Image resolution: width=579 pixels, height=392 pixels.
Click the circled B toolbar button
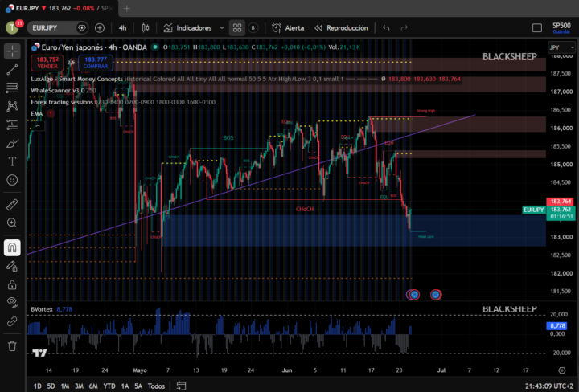pyautogui.click(x=253, y=28)
